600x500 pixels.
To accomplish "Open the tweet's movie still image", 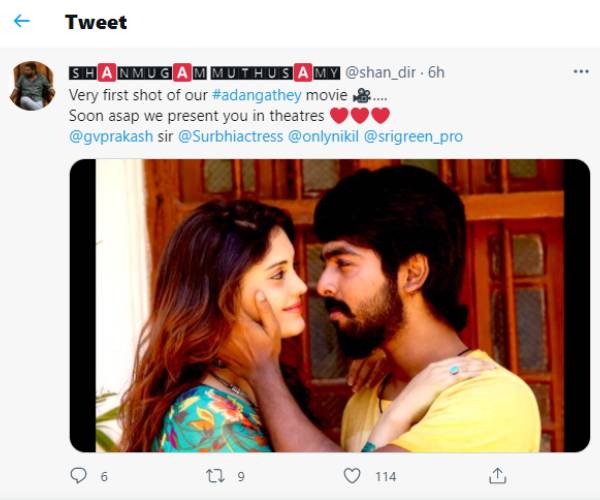I will click(x=329, y=305).
